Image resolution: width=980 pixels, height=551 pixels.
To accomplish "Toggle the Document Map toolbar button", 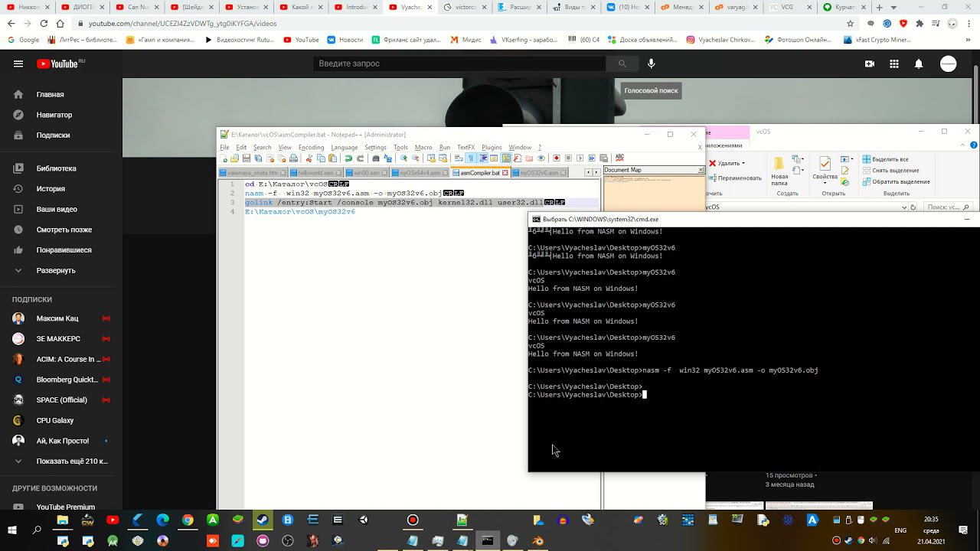I will pyautogui.click(x=506, y=158).
